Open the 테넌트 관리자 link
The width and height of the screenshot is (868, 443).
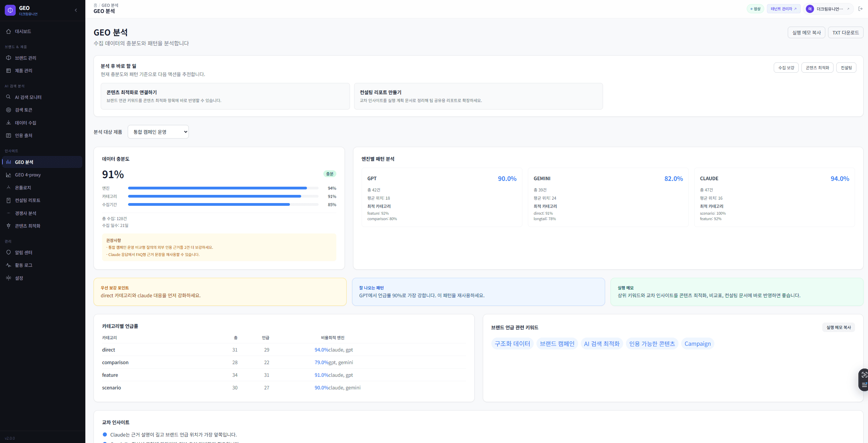pos(784,9)
